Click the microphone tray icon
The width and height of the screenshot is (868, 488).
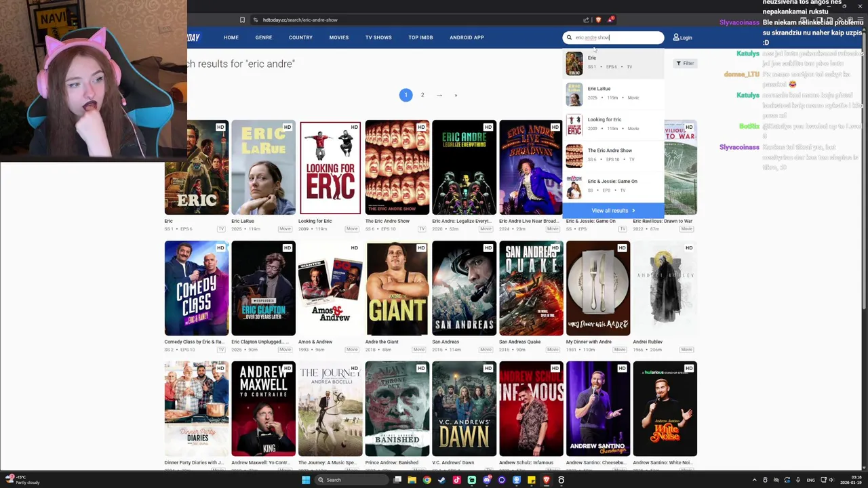coord(798,480)
